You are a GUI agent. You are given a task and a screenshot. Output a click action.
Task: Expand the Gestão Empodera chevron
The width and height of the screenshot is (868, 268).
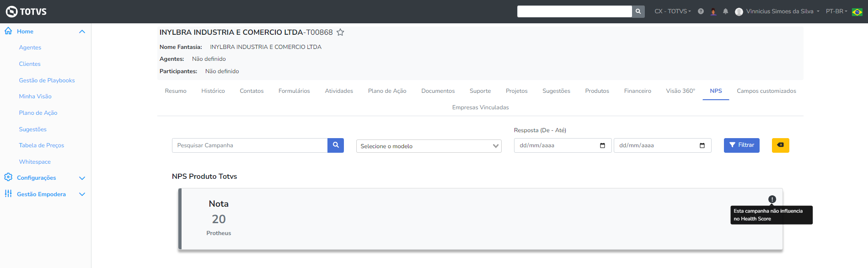[82, 194]
